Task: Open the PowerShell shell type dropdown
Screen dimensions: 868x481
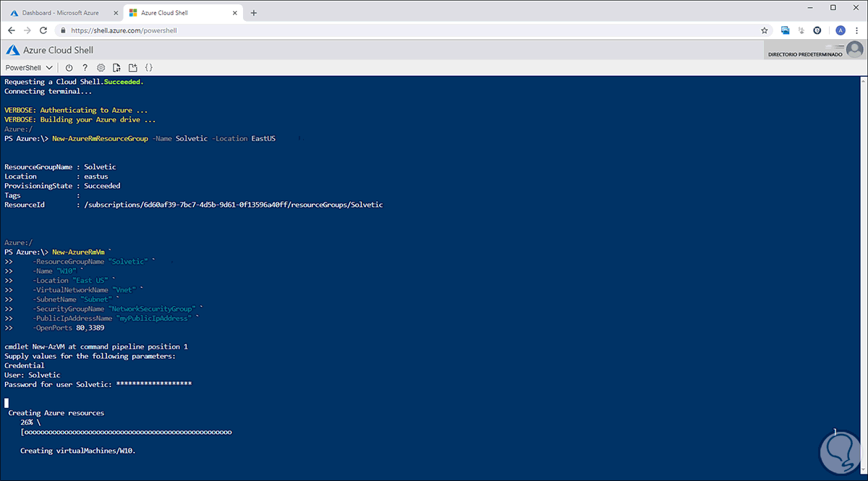Action: (29, 67)
